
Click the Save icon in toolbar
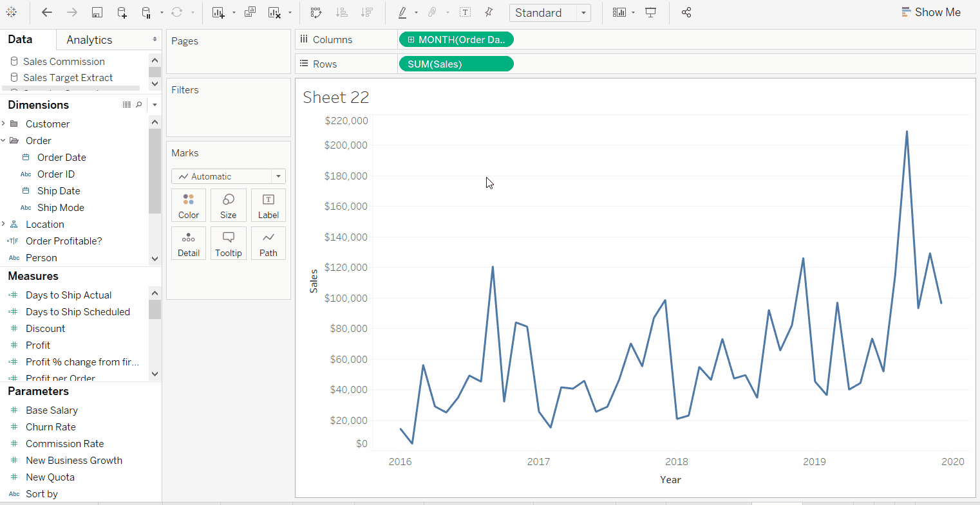coord(97,12)
